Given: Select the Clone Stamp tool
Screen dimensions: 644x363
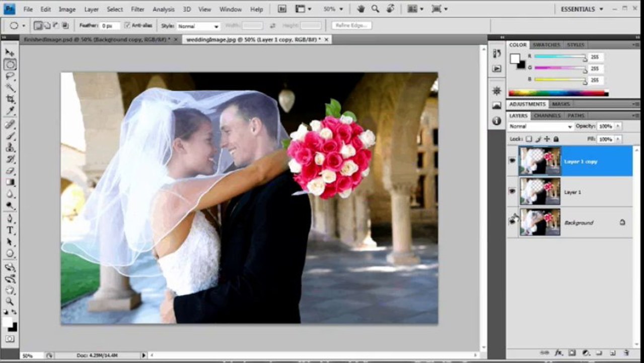Looking at the screenshot, I should [x=10, y=148].
